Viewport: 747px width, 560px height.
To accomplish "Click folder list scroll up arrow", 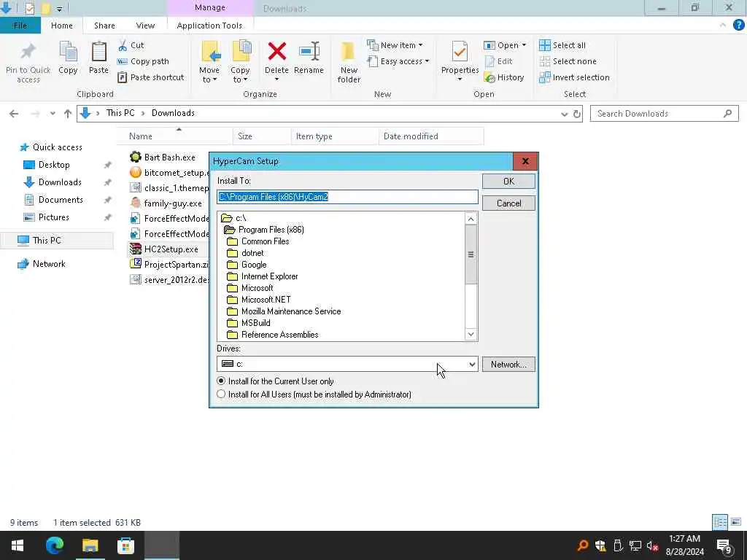I will click(471, 219).
